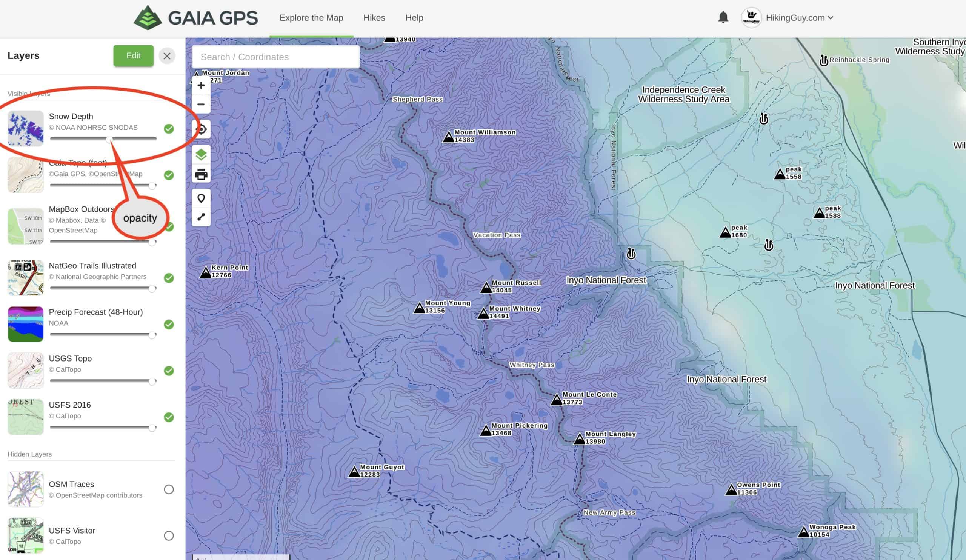Zoom in on the map
The image size is (966, 560).
click(x=201, y=85)
